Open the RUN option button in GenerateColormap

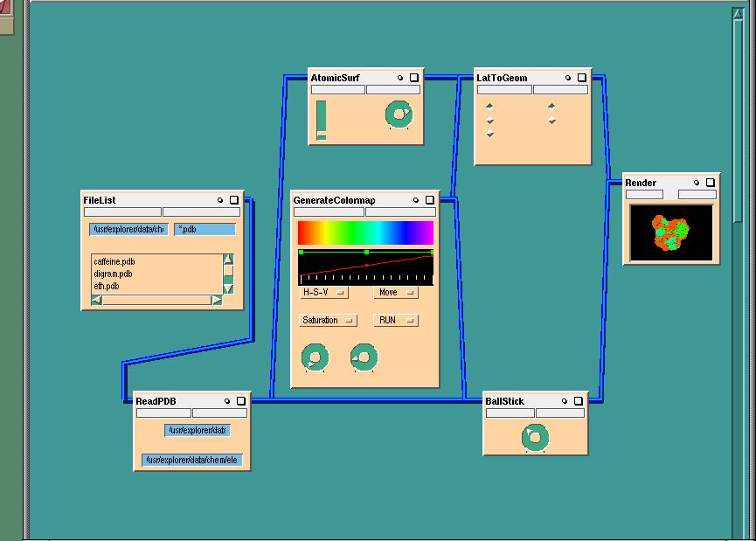pos(396,321)
